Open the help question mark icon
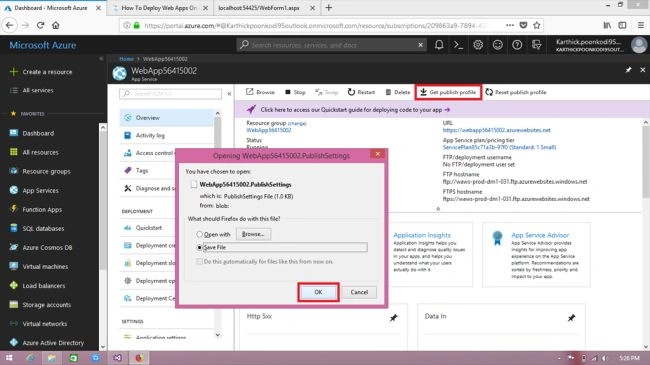The height and width of the screenshot is (365, 650). (x=517, y=45)
